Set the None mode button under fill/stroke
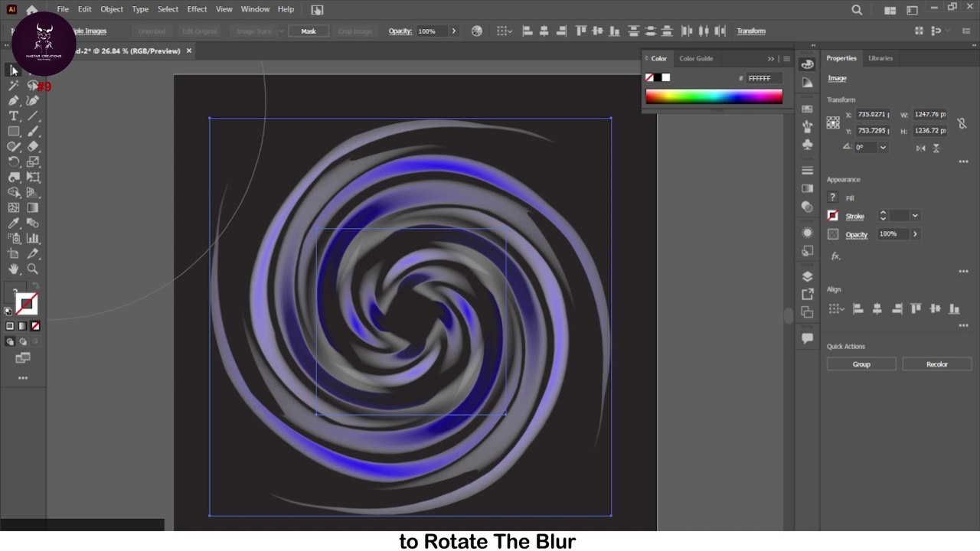 click(34, 326)
